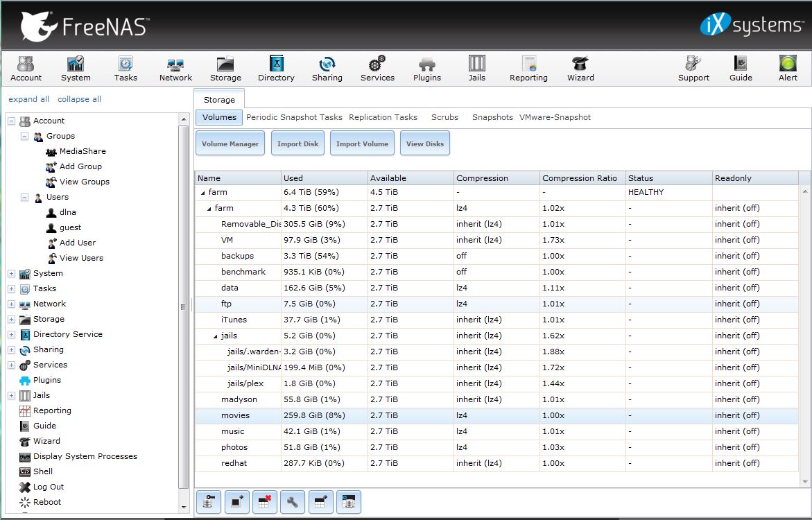
Task: Click the Volume Manager button
Action: point(230,144)
